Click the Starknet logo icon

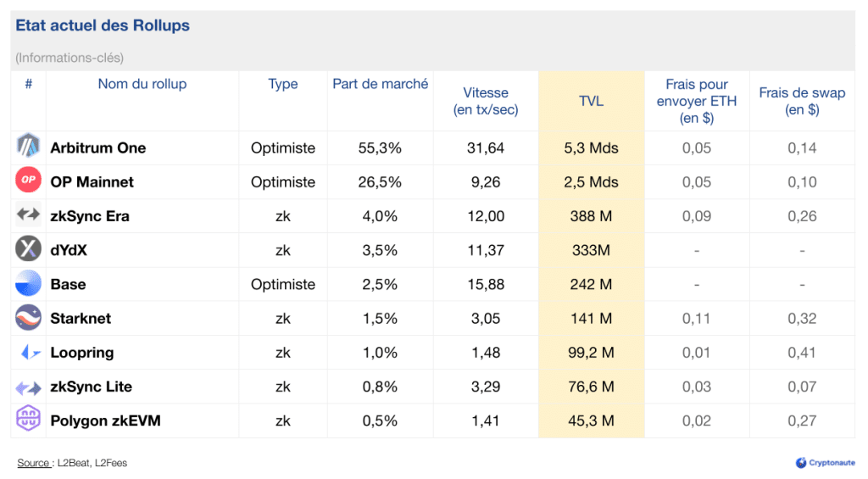pyautogui.click(x=28, y=317)
